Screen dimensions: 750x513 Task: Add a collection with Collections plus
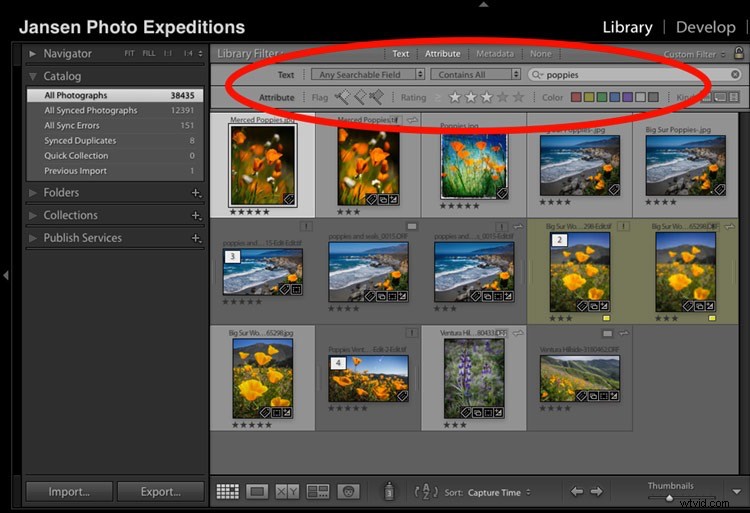coord(196,215)
